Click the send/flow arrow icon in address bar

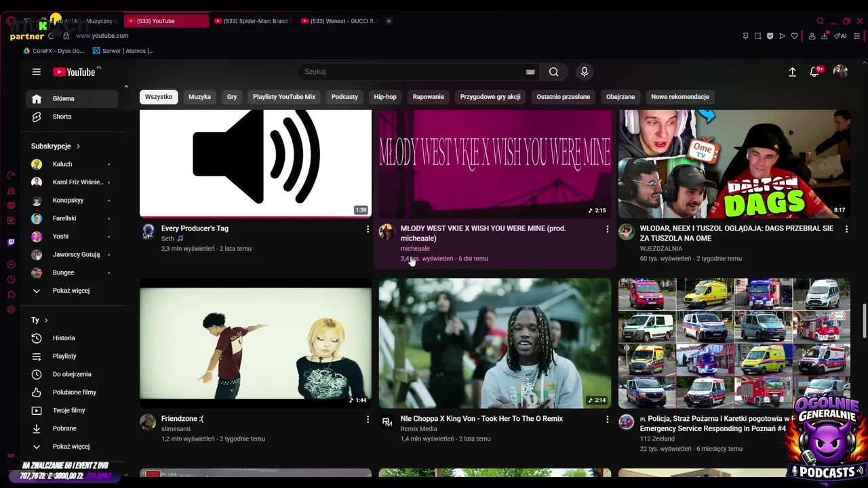point(782,36)
